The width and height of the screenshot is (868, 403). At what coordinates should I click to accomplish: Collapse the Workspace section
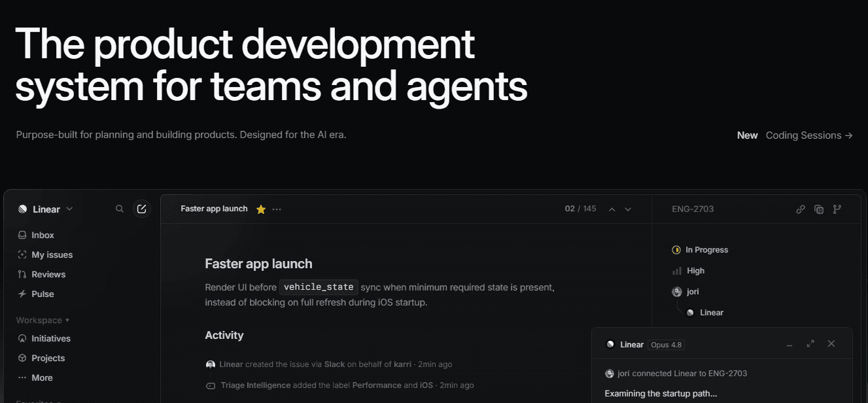pos(43,320)
